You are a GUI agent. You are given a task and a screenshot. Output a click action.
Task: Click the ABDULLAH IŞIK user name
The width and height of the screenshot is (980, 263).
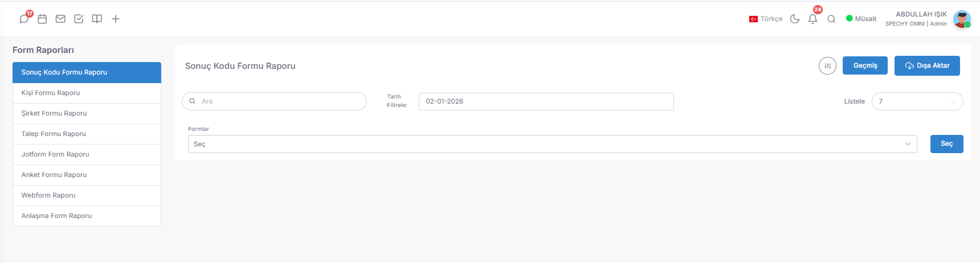point(921,14)
